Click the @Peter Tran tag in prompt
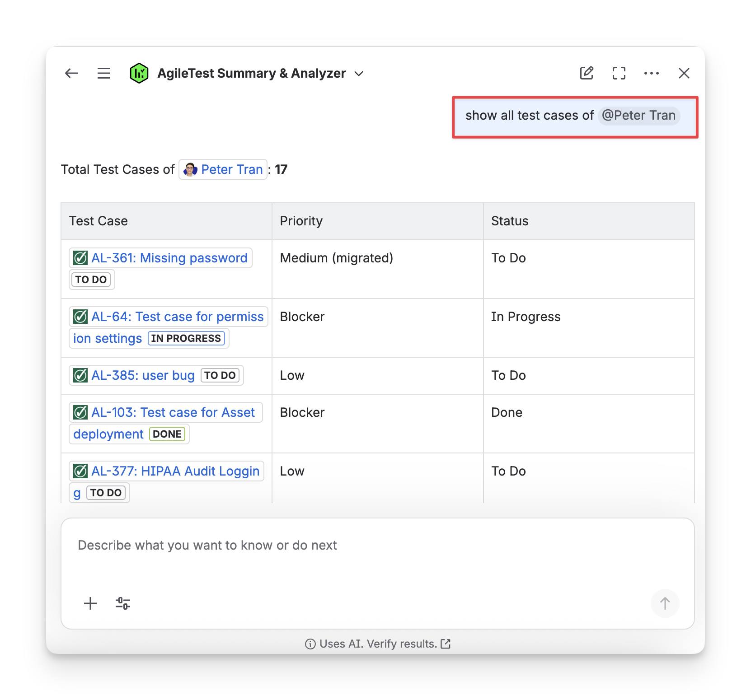 point(638,116)
